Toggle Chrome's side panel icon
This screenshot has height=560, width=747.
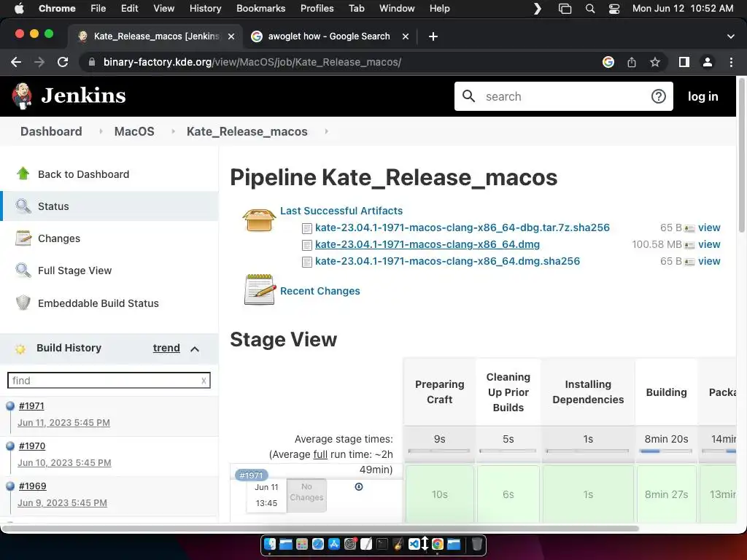click(684, 62)
